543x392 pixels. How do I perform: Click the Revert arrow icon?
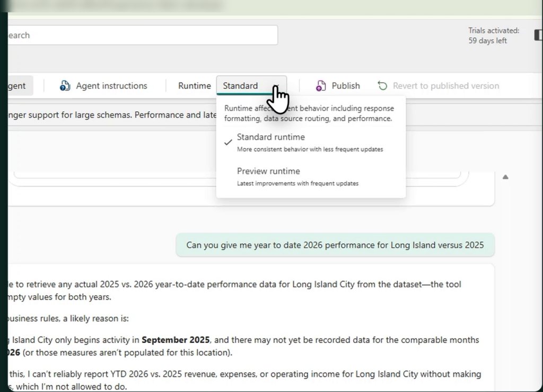click(x=382, y=85)
